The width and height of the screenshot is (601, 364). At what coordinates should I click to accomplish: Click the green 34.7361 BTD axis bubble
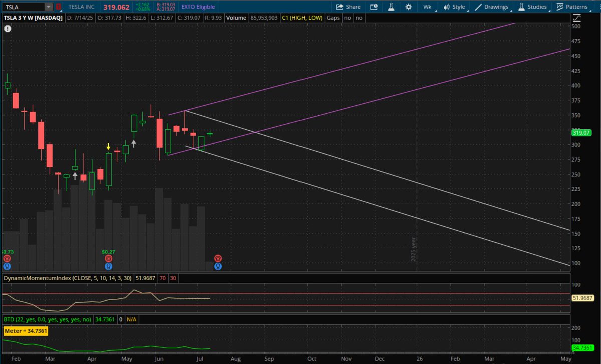pos(582,348)
